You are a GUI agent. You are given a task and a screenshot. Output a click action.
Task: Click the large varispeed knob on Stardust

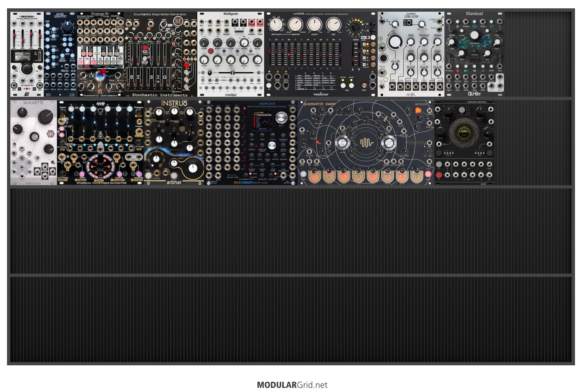[474, 35]
